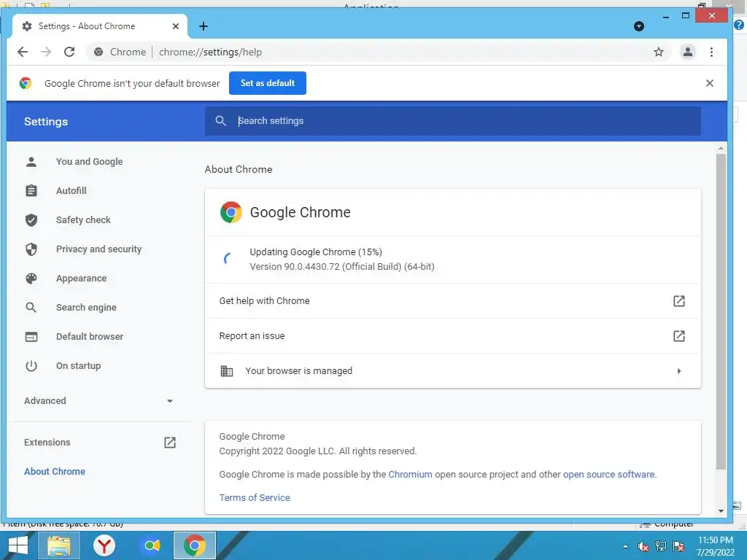Bookmark this page with the star icon
The height and width of the screenshot is (560, 747).
point(659,52)
